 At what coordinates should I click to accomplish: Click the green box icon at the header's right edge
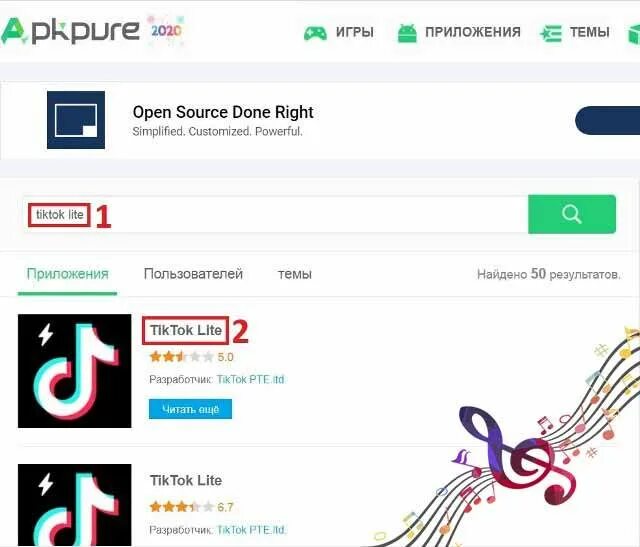coord(634,34)
